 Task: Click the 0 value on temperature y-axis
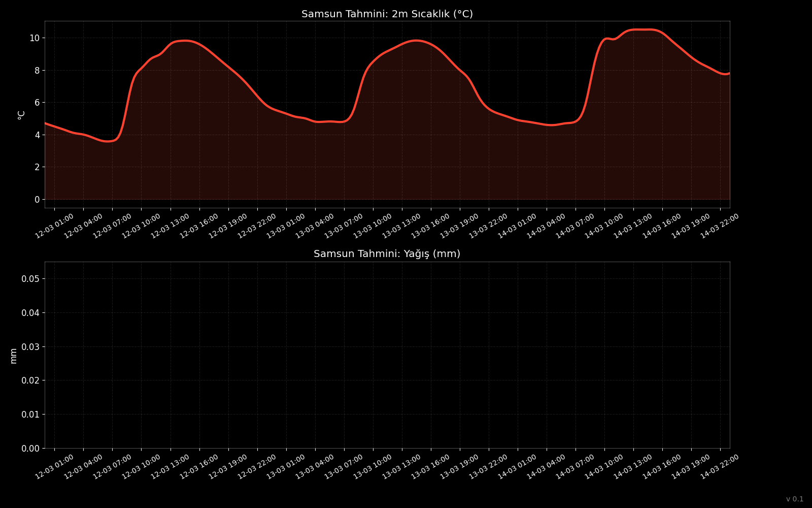click(x=37, y=200)
